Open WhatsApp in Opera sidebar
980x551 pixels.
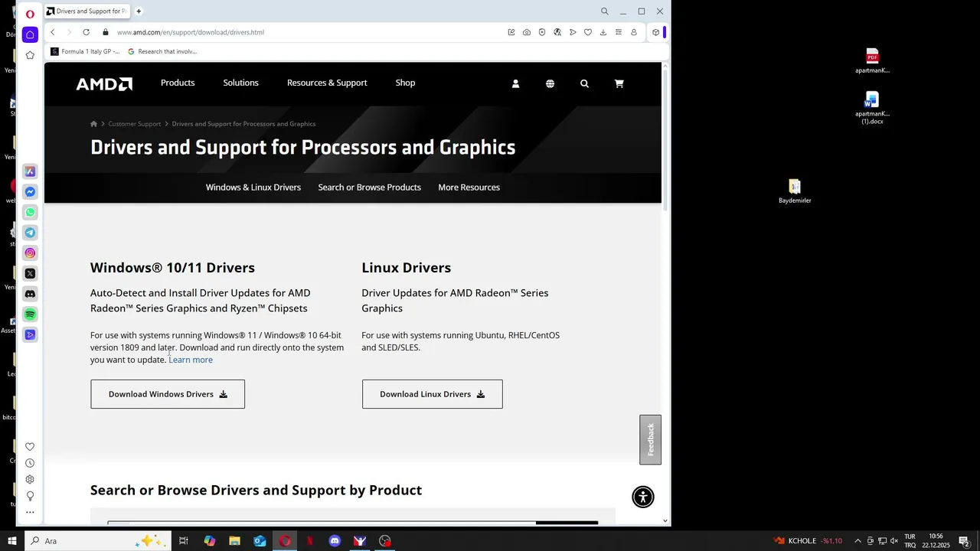[30, 212]
